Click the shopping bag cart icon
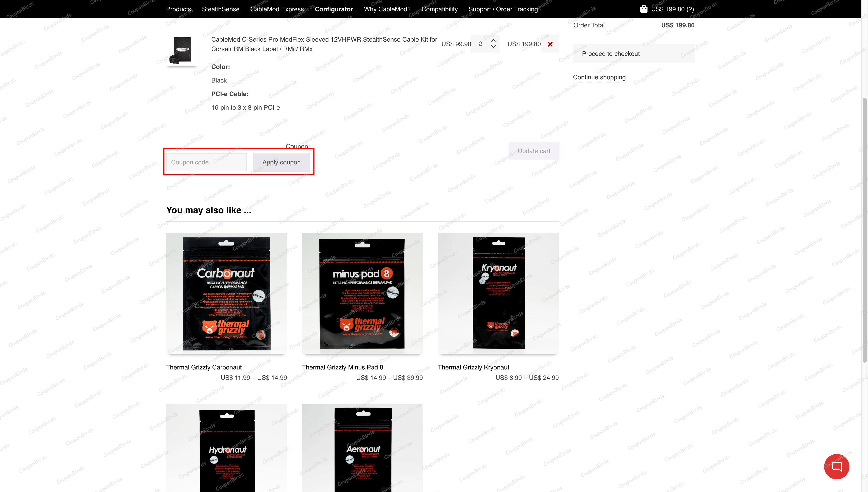Image resolution: width=868 pixels, height=492 pixels. [643, 9]
